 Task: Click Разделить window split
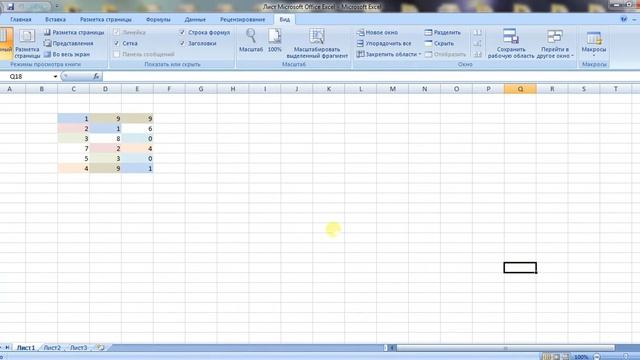coord(442,32)
